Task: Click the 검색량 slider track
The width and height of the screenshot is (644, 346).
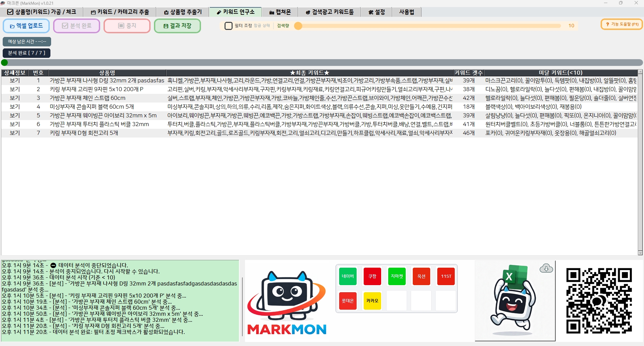Action: tap(428, 26)
